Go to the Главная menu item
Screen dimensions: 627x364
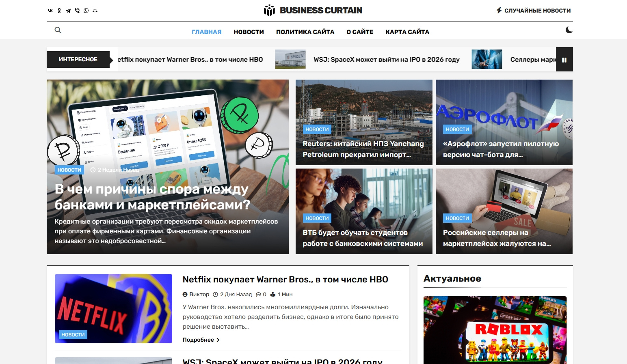(207, 32)
